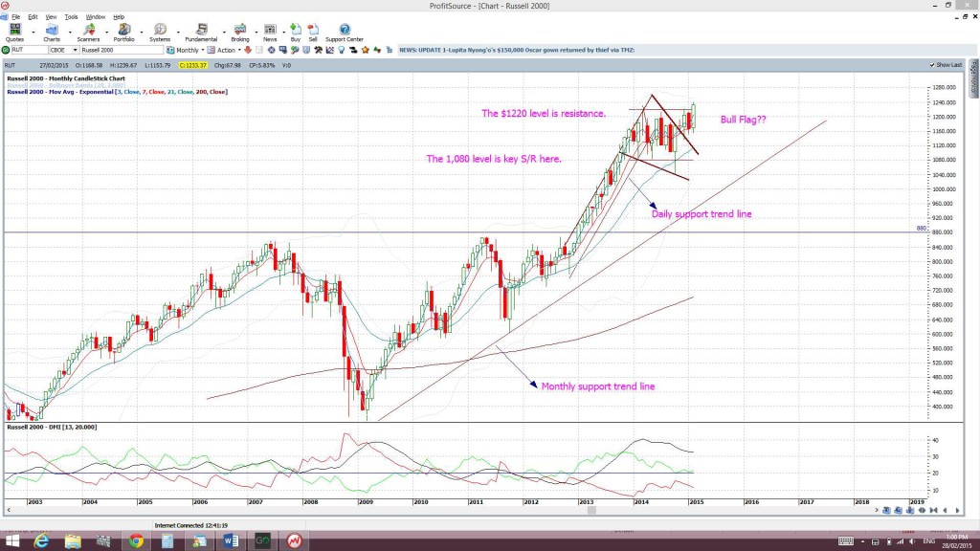Click the Oscar gown news headline ticker
This screenshot has height=551, width=980.
point(517,50)
